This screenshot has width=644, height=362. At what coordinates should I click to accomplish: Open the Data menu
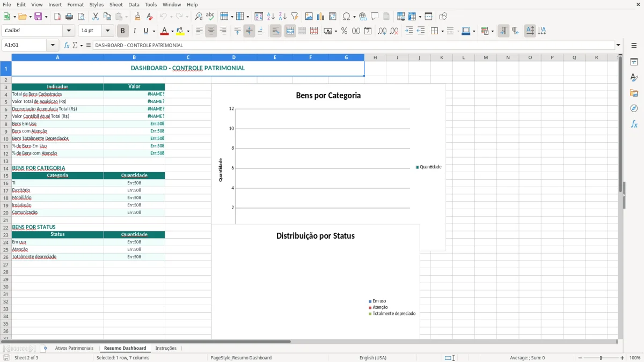tap(134, 4)
